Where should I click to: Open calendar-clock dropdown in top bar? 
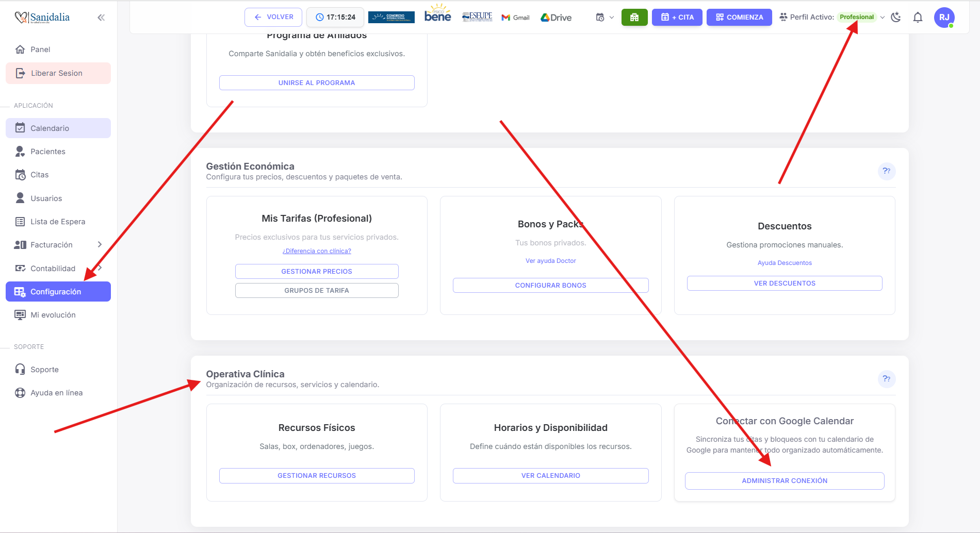(x=605, y=18)
